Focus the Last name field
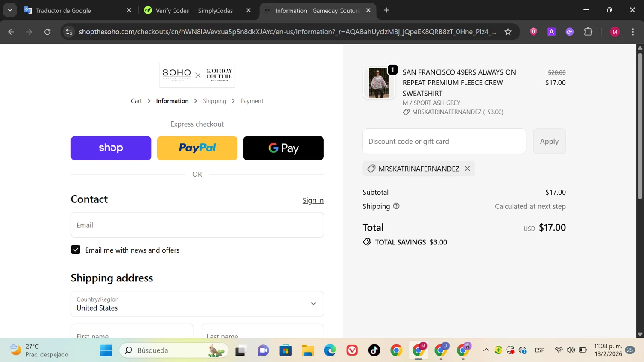The height and width of the screenshot is (362, 644). (262, 331)
